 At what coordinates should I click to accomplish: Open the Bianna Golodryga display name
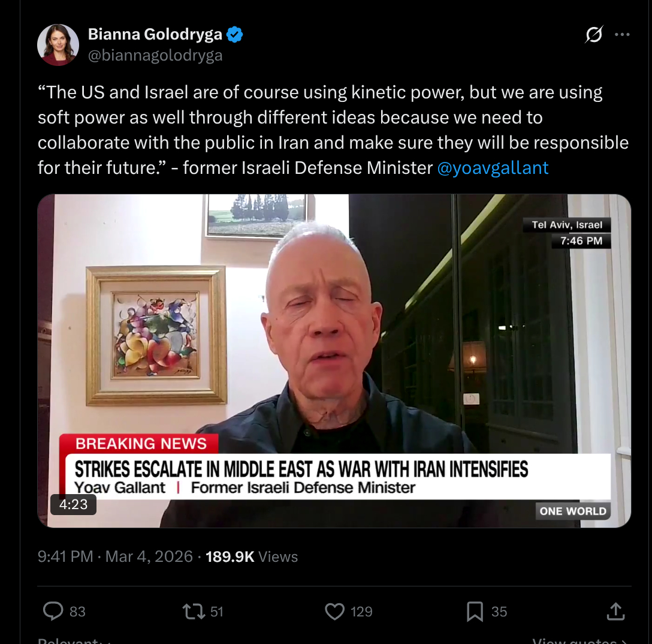pyautogui.click(x=155, y=34)
